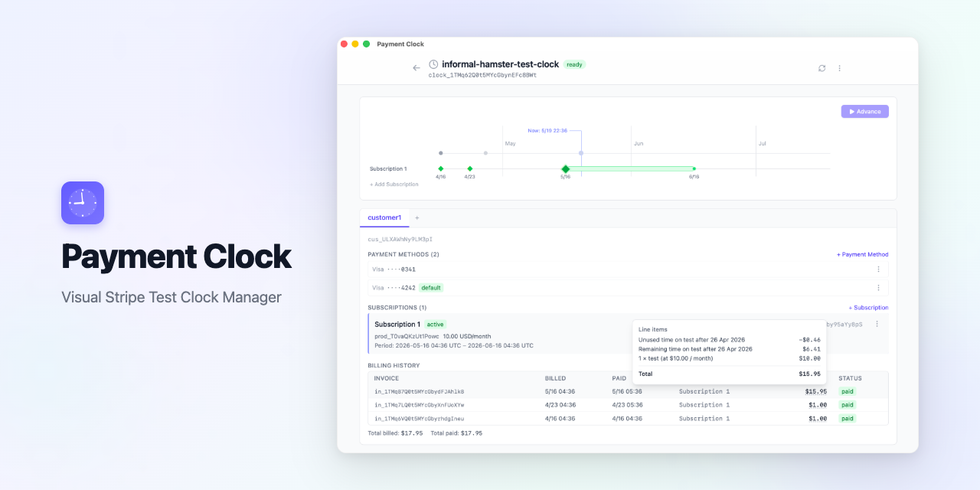Click the Total billed: $17.95 text
980x490 pixels.
[x=395, y=433]
